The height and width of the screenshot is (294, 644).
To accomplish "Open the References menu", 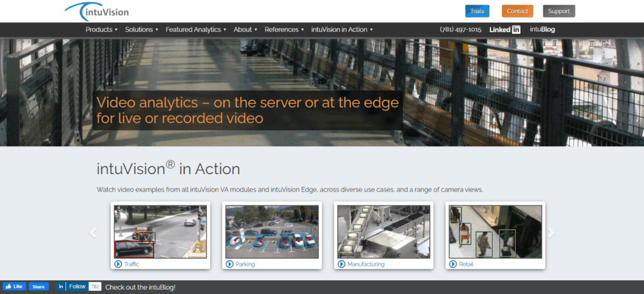I will pyautogui.click(x=284, y=30).
